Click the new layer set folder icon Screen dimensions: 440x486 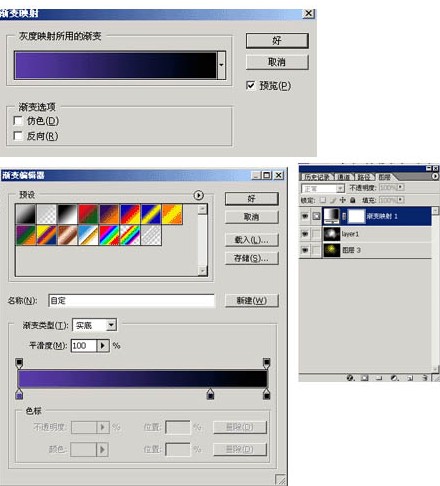(x=379, y=378)
